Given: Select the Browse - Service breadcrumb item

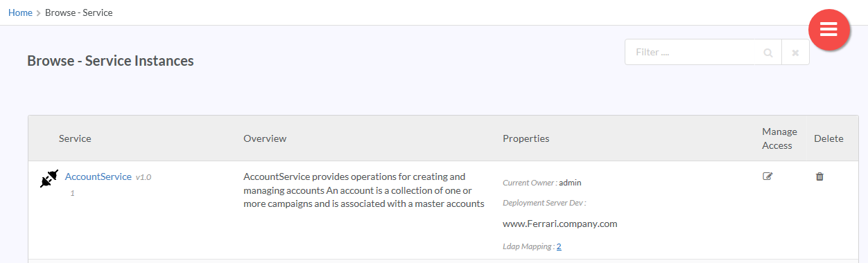Looking at the screenshot, I should click(79, 12).
